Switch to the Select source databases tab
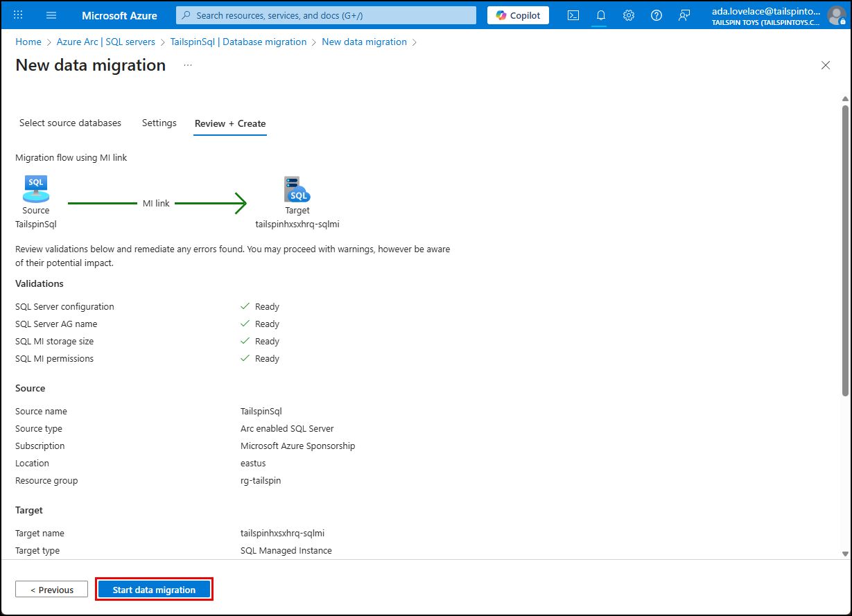The height and width of the screenshot is (616, 852). (x=70, y=123)
